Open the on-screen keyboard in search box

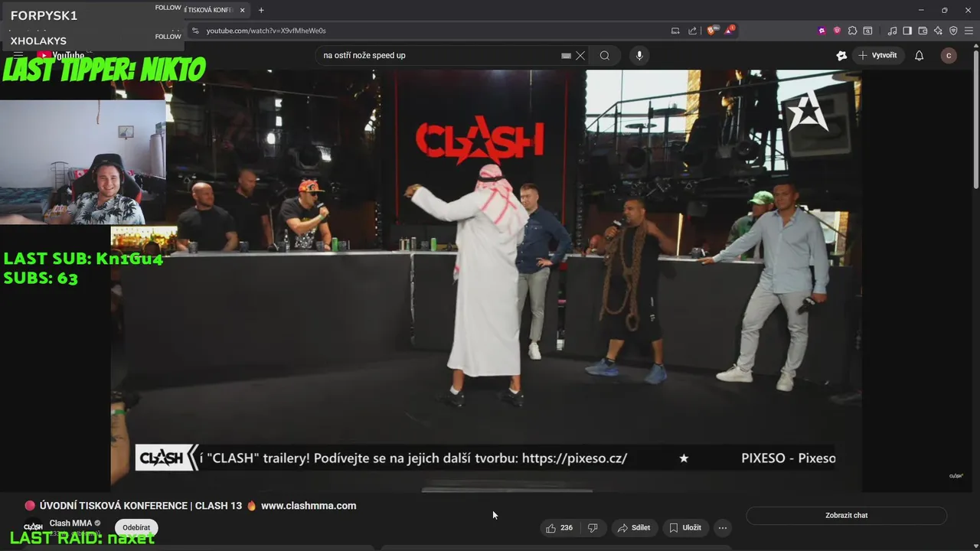click(566, 55)
